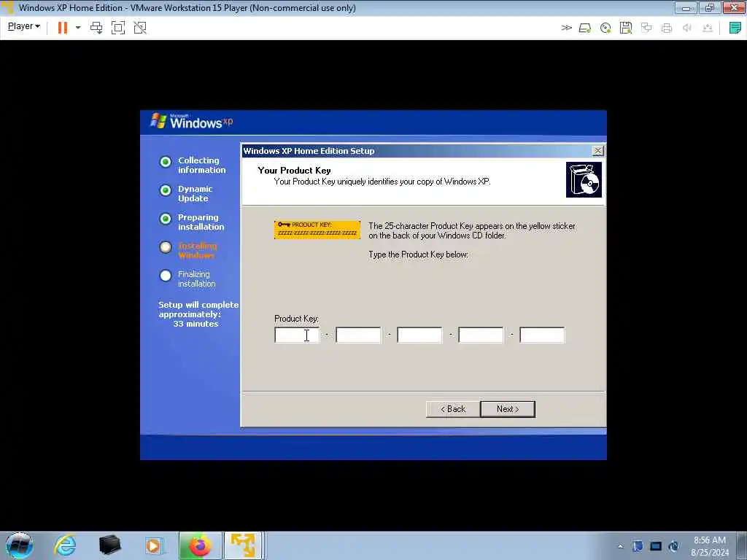Click the '33 minutes' estimate text

pos(196,324)
